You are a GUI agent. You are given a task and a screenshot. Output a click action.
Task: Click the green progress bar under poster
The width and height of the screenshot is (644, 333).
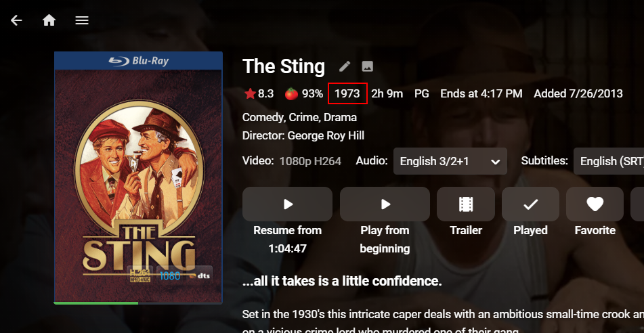[x=95, y=303]
